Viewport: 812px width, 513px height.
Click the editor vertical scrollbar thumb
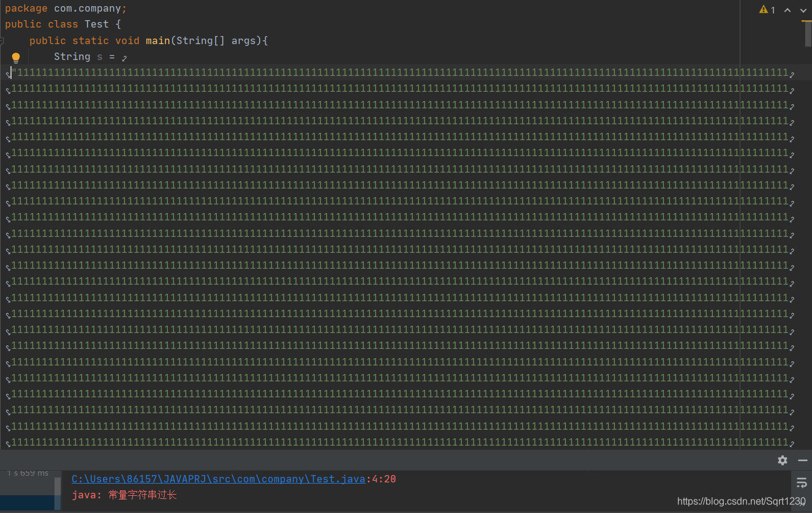point(808,34)
